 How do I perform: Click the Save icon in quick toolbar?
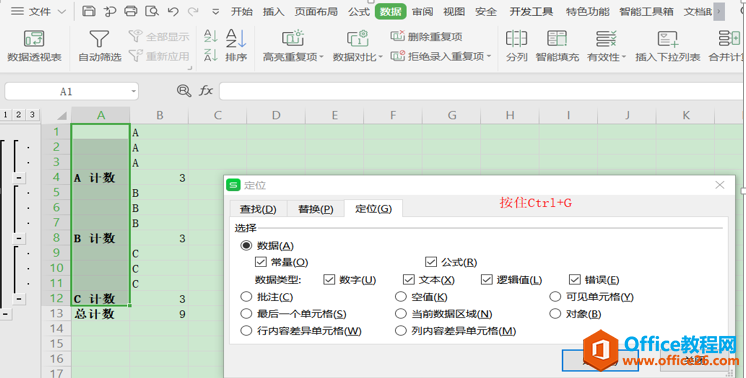pos(89,11)
